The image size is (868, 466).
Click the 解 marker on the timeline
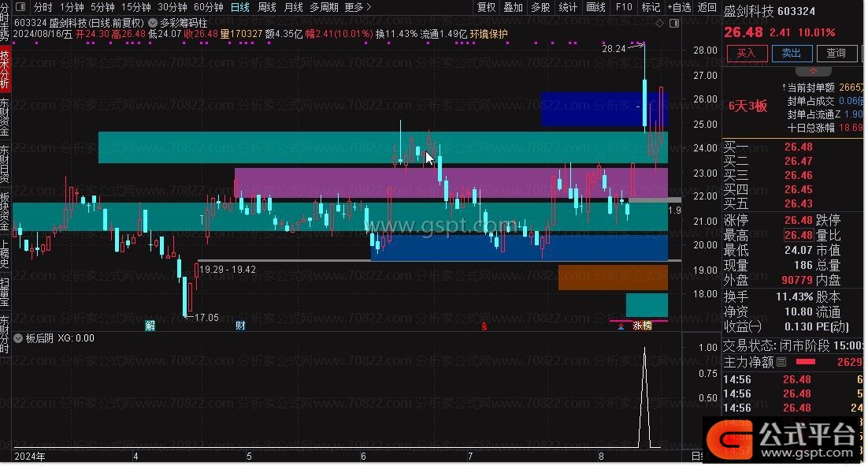[x=150, y=326]
